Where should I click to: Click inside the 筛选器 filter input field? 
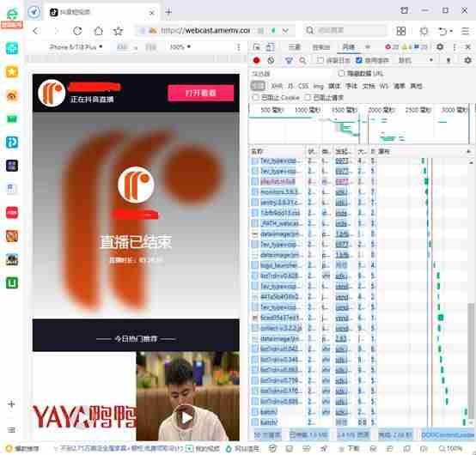[x=291, y=74]
